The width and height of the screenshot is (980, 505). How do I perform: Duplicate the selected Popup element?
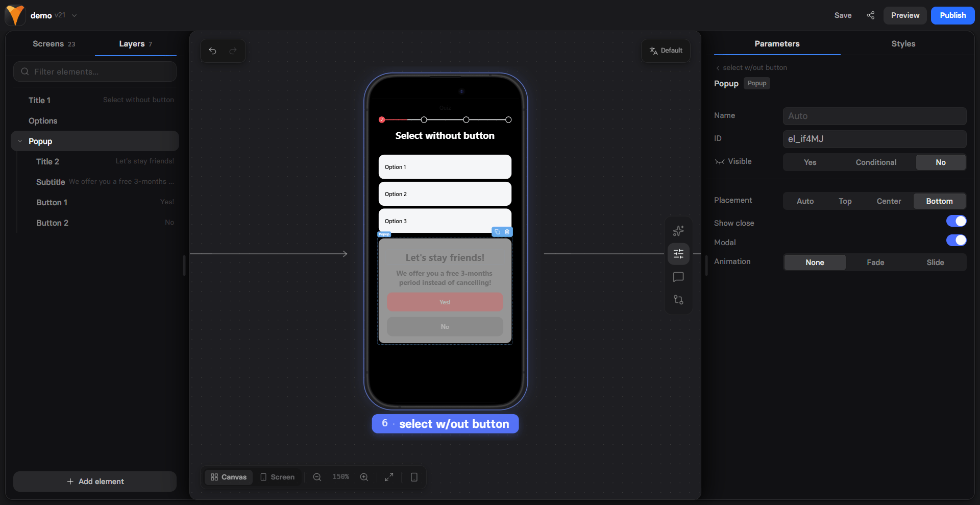[x=498, y=232]
